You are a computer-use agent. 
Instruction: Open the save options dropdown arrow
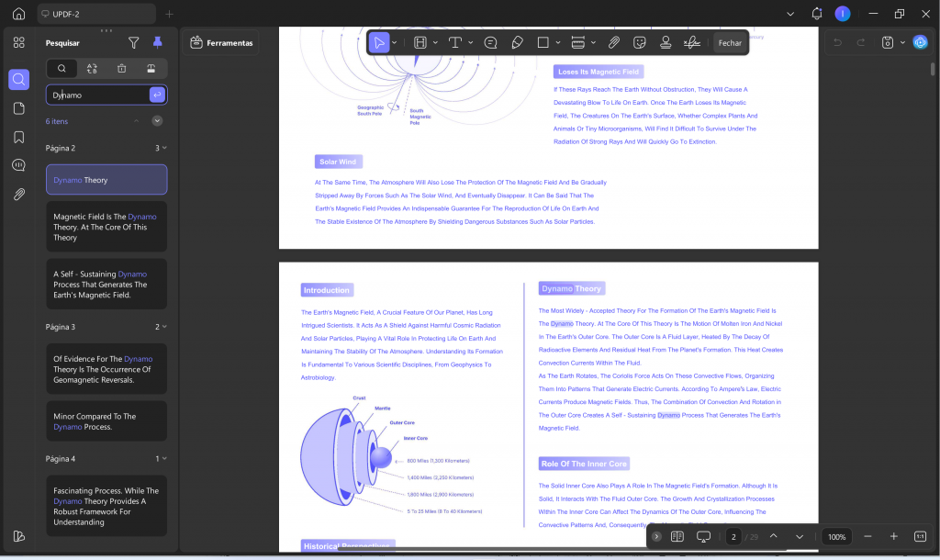903,42
